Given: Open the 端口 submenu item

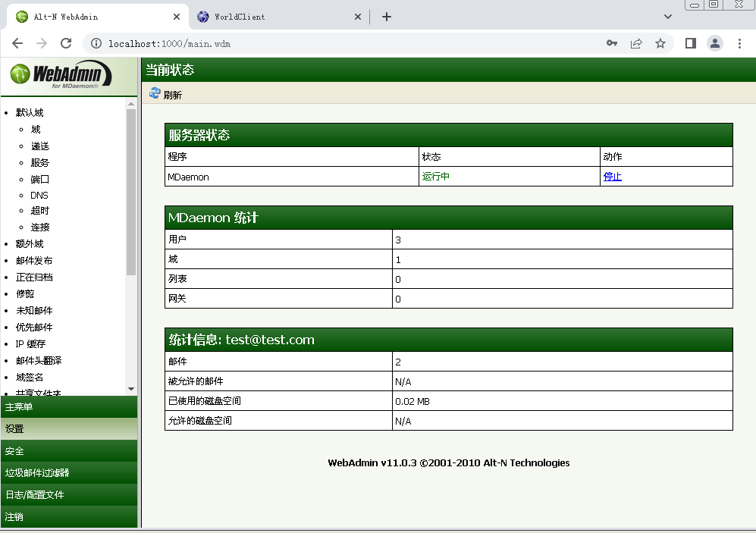Looking at the screenshot, I should point(40,179).
